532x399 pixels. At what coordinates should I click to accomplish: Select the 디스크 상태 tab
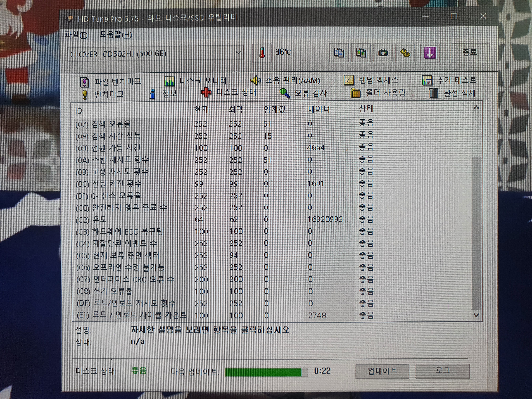(x=229, y=92)
